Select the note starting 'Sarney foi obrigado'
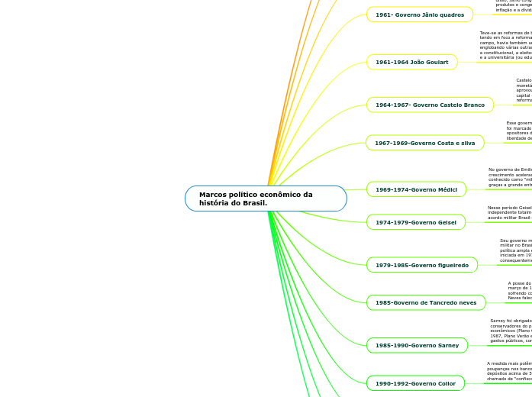 click(511, 331)
